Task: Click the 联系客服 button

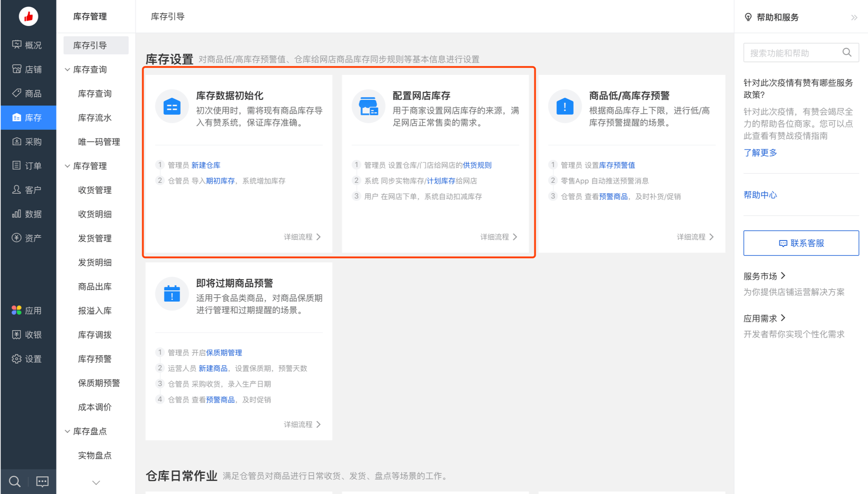Action: [801, 243]
